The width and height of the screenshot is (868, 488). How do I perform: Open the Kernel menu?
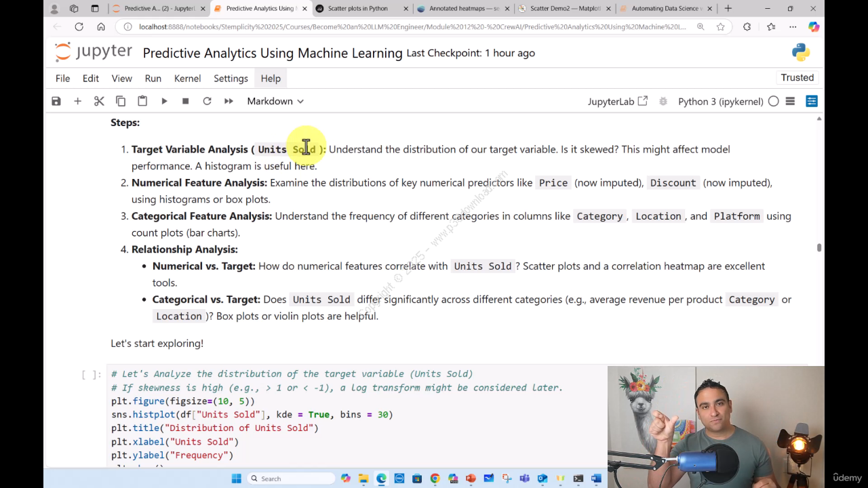pyautogui.click(x=187, y=78)
